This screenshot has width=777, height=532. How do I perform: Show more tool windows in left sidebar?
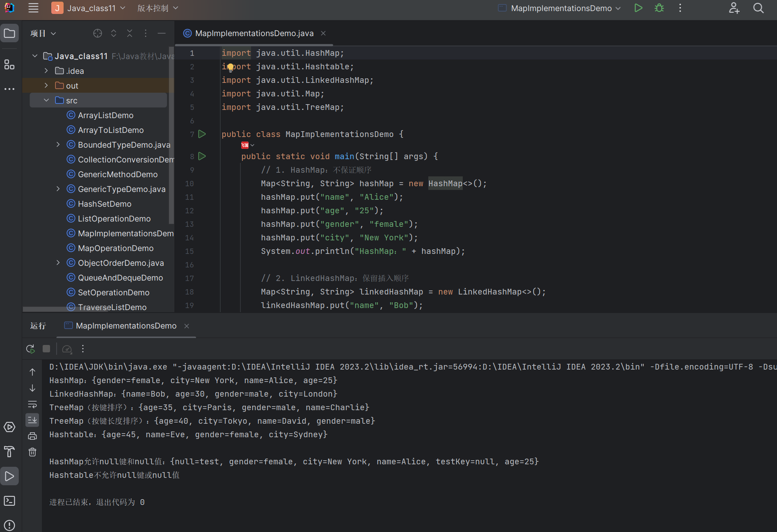click(x=9, y=89)
